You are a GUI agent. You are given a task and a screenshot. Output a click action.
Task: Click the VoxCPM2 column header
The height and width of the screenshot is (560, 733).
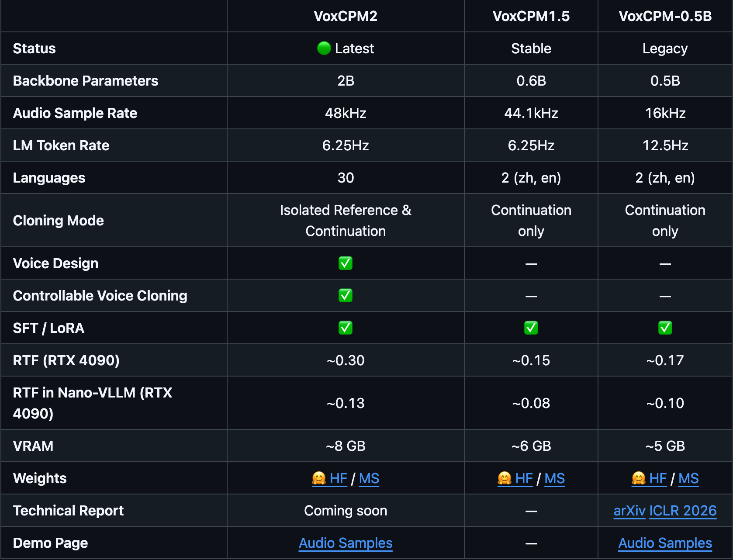(346, 16)
